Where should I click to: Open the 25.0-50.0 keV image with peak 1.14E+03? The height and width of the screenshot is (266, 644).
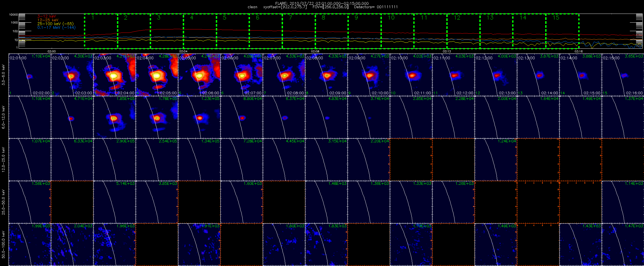click(x=623, y=202)
